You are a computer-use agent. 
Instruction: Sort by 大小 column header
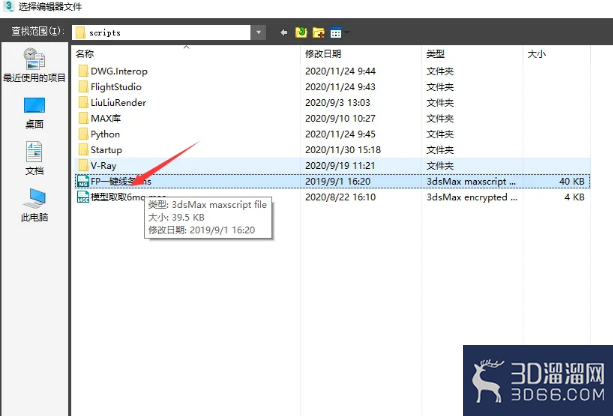click(x=537, y=54)
